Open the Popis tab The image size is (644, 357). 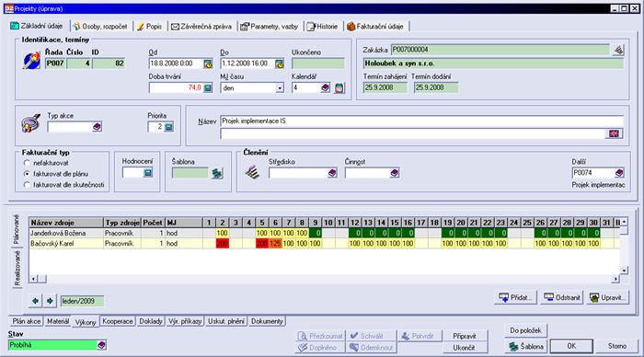(150, 27)
